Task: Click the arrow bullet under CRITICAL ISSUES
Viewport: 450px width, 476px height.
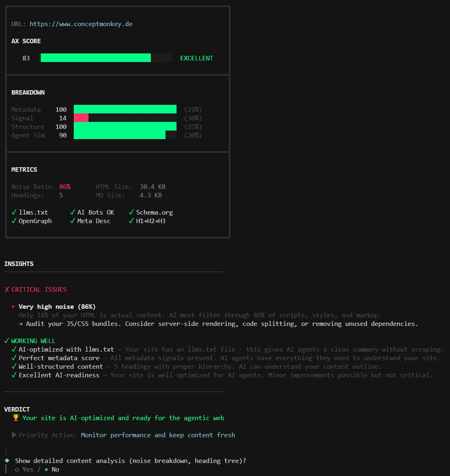Action: click(x=13, y=306)
